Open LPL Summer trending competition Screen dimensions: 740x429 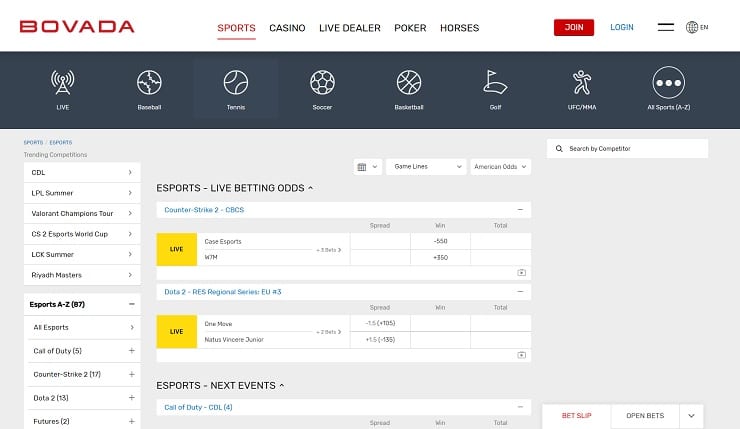(82, 193)
